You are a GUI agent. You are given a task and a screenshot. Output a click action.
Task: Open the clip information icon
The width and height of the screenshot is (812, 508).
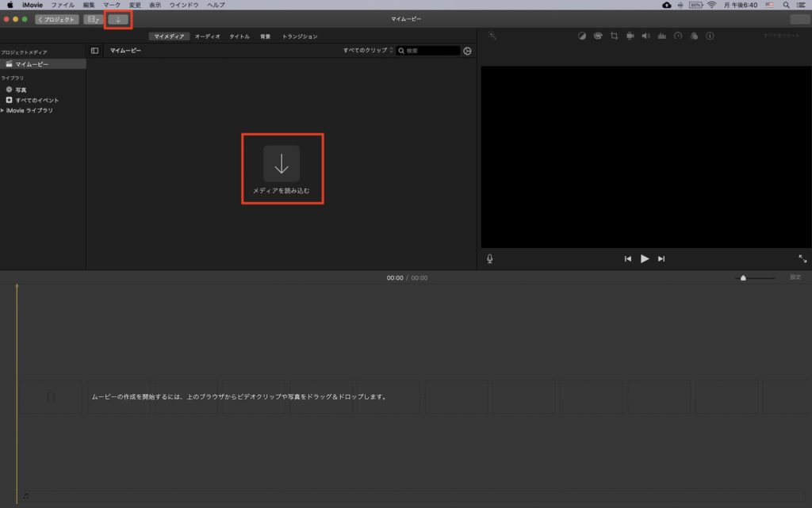click(x=710, y=36)
